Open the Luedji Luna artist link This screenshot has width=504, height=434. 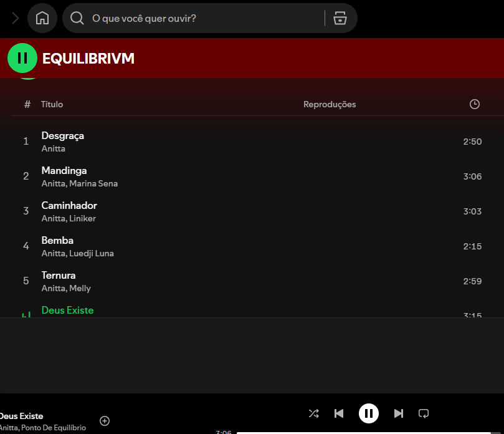pyautogui.click(x=92, y=254)
